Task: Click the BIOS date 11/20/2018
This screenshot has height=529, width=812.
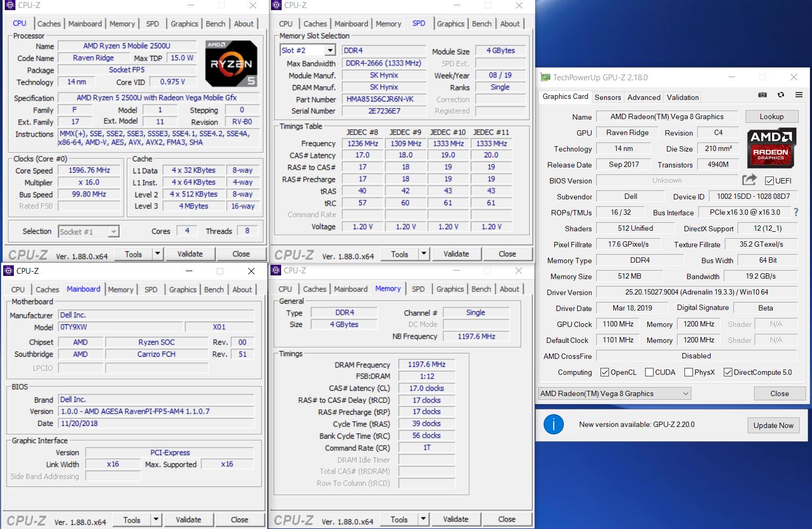Action: [156, 423]
